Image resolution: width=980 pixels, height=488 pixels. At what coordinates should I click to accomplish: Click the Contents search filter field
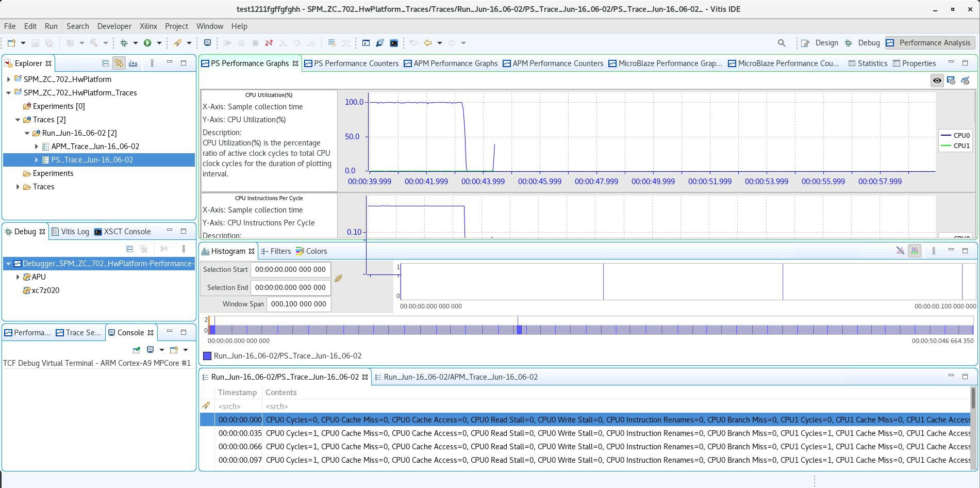tap(616, 406)
